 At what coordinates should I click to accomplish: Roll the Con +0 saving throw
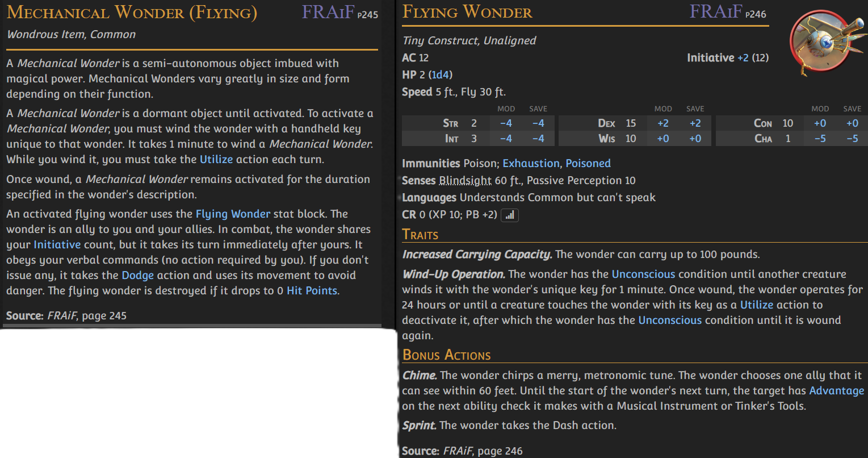pos(852,123)
